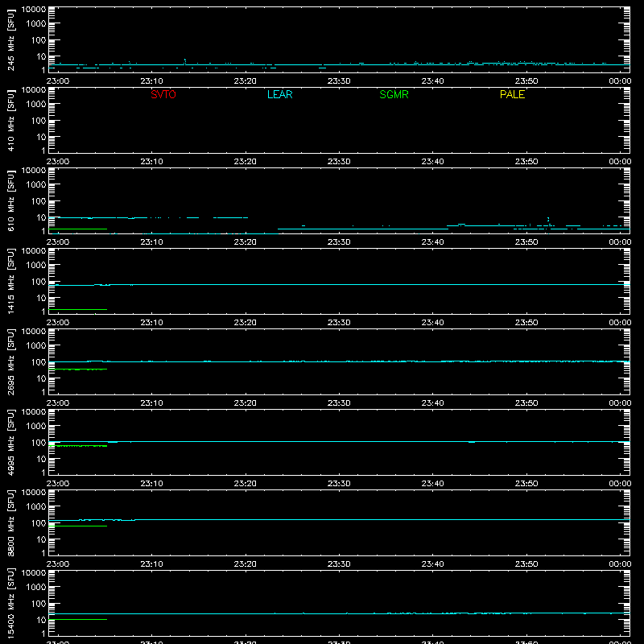
Task: Click the green SGMR trace in 15400 MHz plot
Action: pyautogui.click(x=77, y=619)
